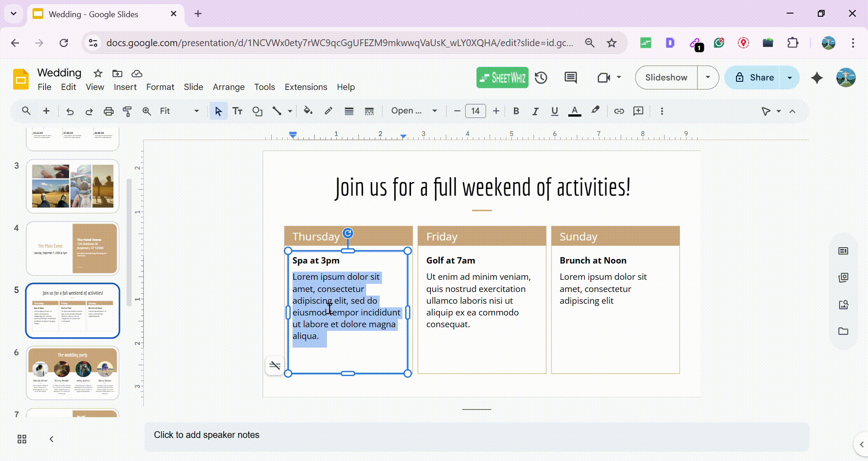Open the line tool dropdown arrow
868x461 pixels.
coord(290,111)
